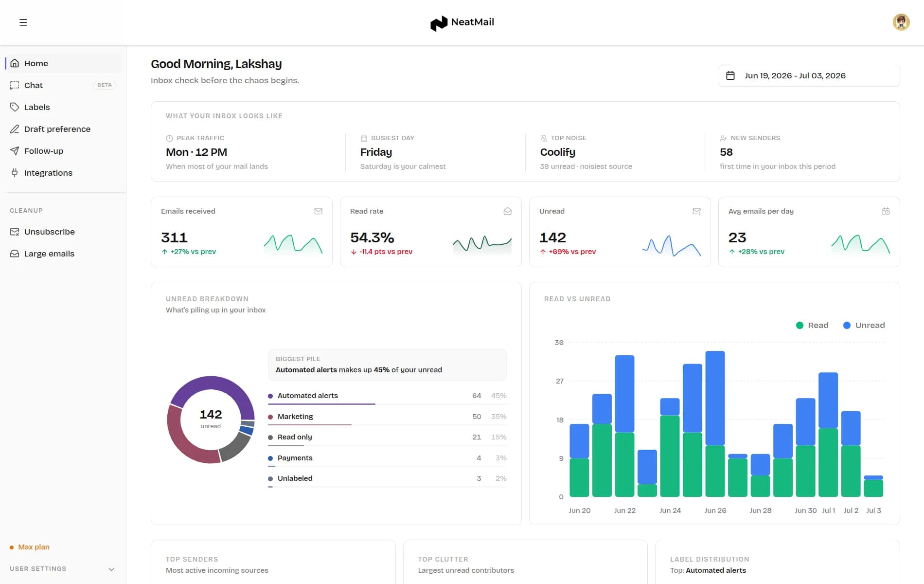
Task: Click the Jun 26 bar in chart
Action: tap(715, 424)
